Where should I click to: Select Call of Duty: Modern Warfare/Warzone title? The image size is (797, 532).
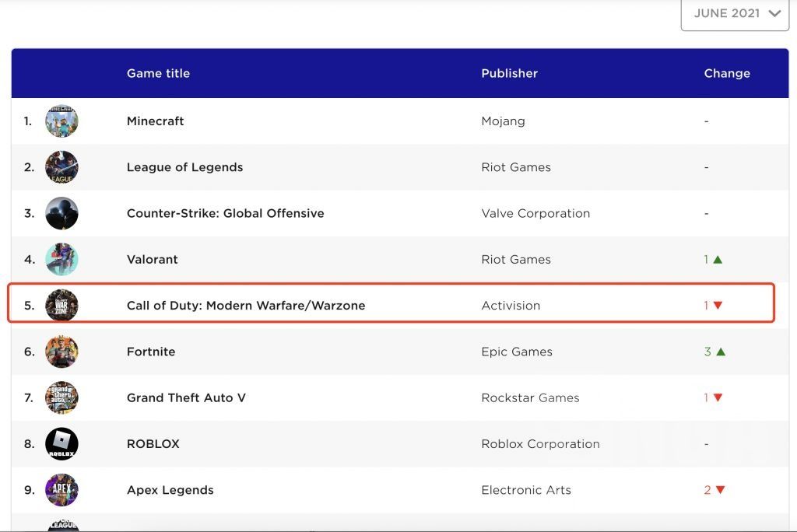point(246,306)
